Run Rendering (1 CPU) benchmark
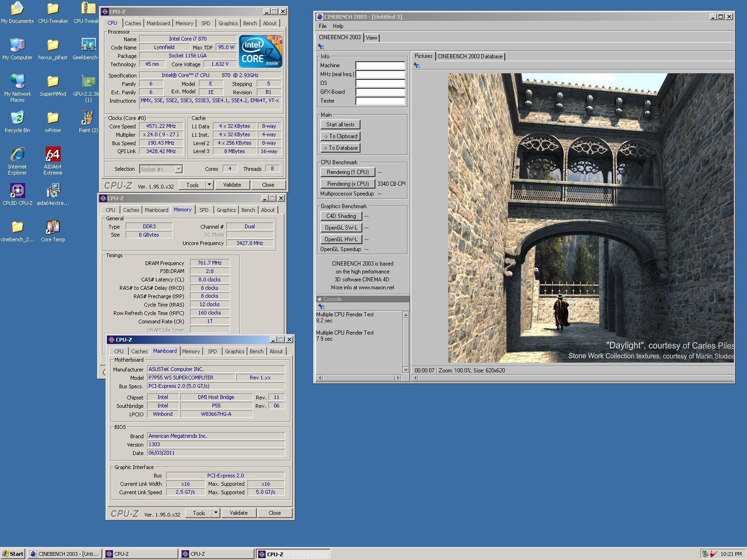747x560 pixels. (x=348, y=172)
